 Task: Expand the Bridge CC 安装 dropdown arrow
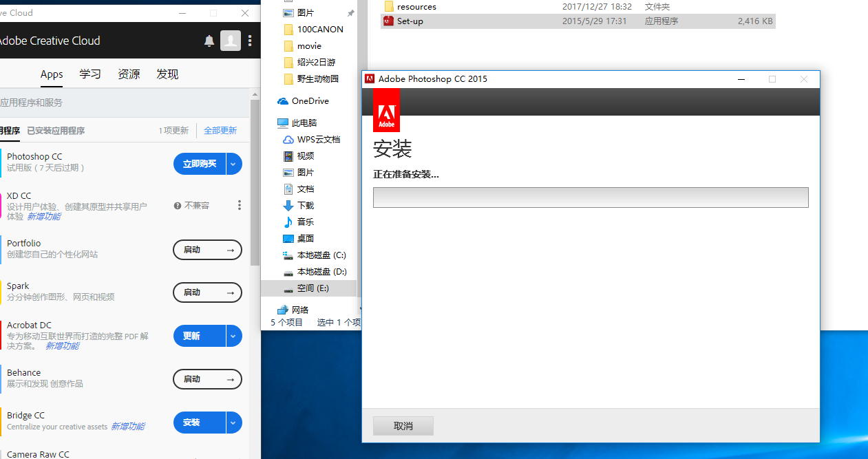pos(234,423)
